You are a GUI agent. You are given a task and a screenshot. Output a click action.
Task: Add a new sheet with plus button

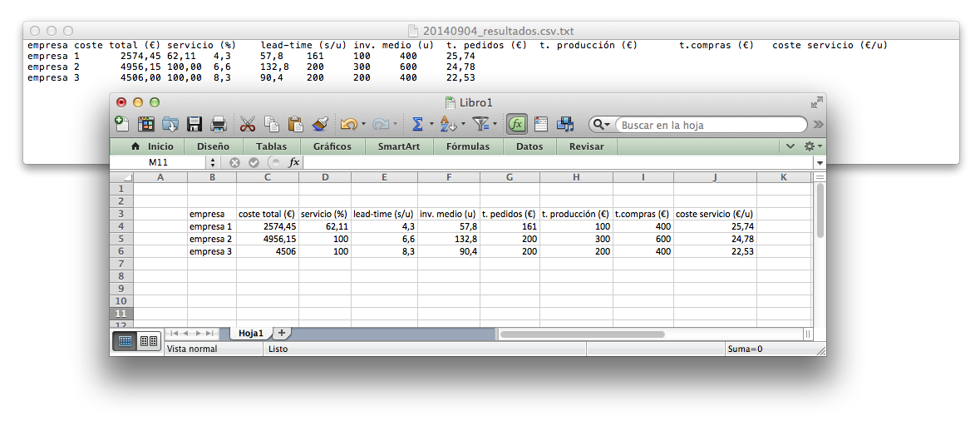point(282,333)
